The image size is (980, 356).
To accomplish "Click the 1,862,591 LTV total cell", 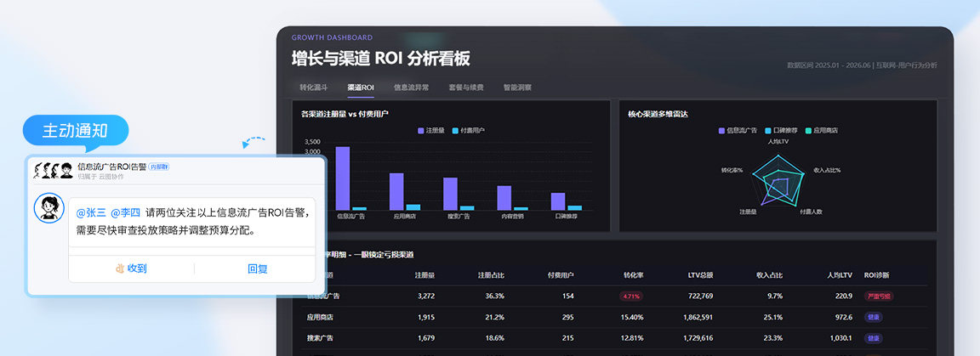I will click(698, 317).
